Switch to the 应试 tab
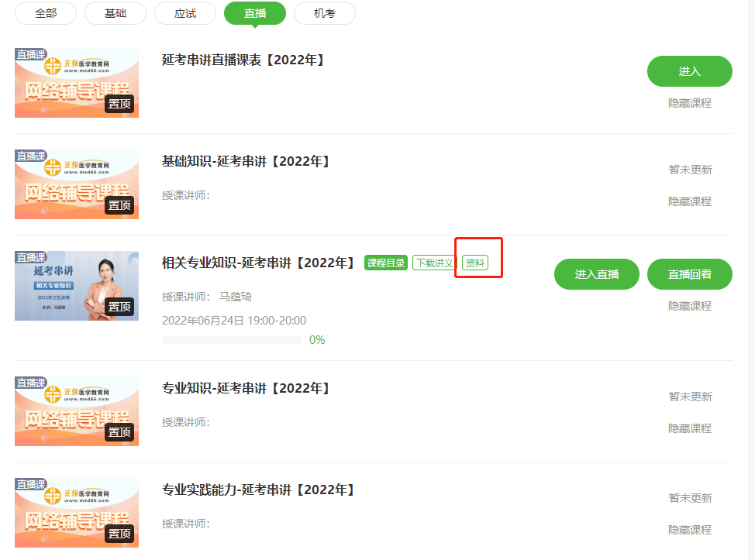This screenshot has height=560, width=755. coord(185,13)
